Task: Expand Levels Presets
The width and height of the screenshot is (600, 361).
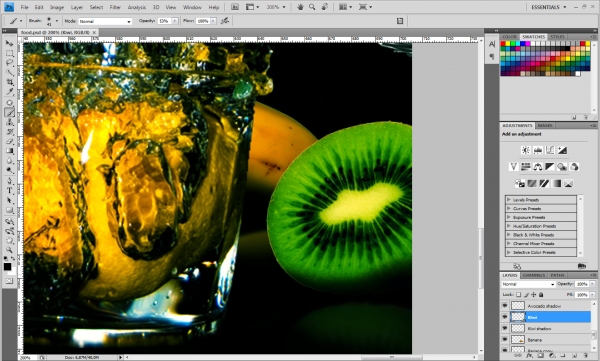Action: click(x=509, y=199)
